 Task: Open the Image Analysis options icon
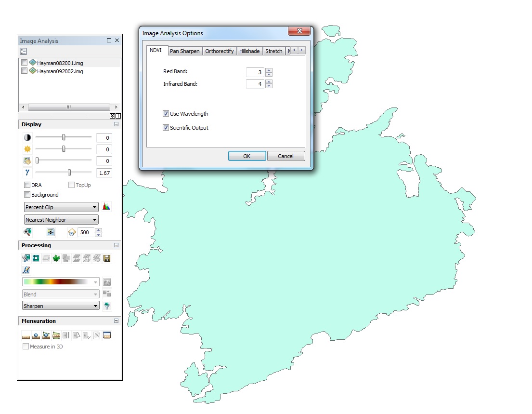coord(24,52)
